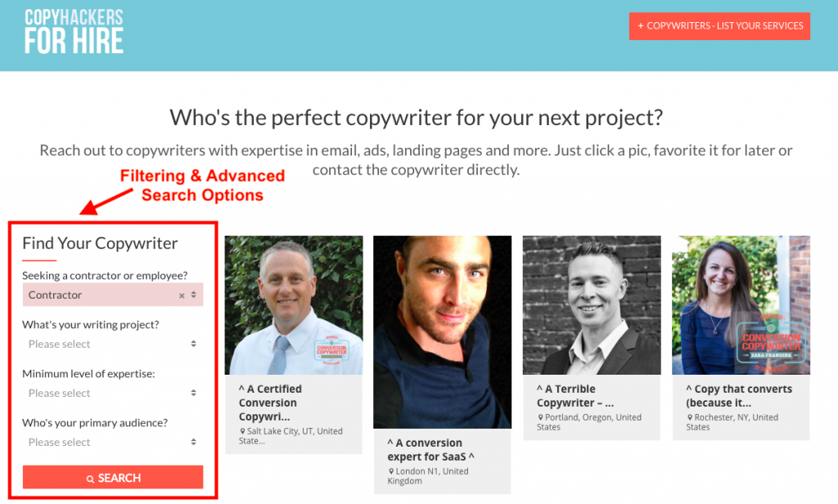The width and height of the screenshot is (838, 504).
Task: Click the Salt Lake City copywriter's photo
Action: click(x=294, y=305)
